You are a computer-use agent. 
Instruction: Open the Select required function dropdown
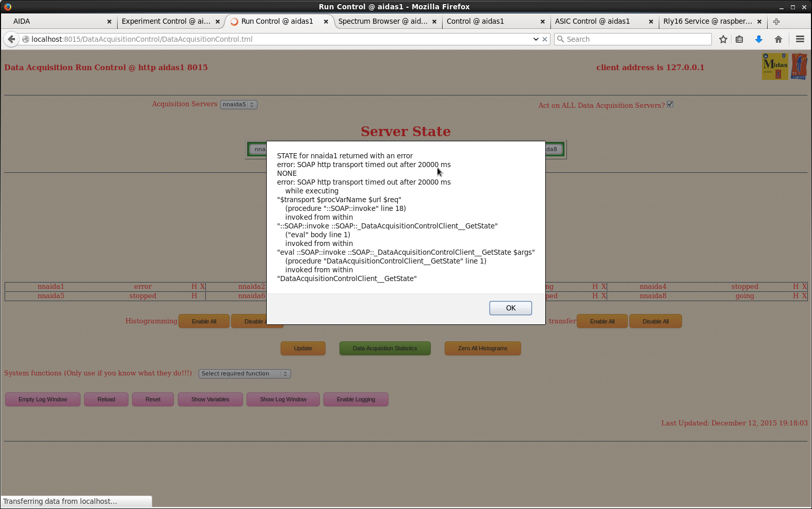click(x=245, y=374)
